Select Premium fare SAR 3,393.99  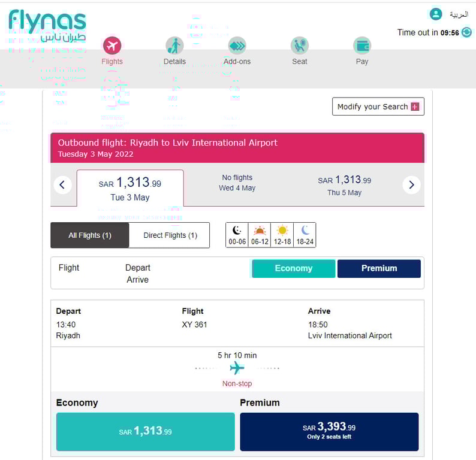point(329,431)
